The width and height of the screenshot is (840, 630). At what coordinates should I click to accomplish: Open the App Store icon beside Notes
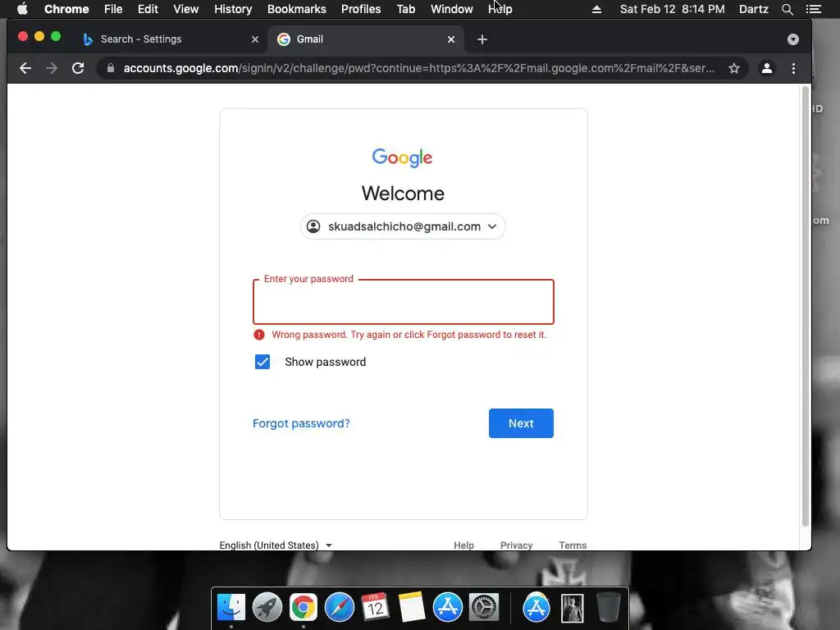(x=447, y=608)
